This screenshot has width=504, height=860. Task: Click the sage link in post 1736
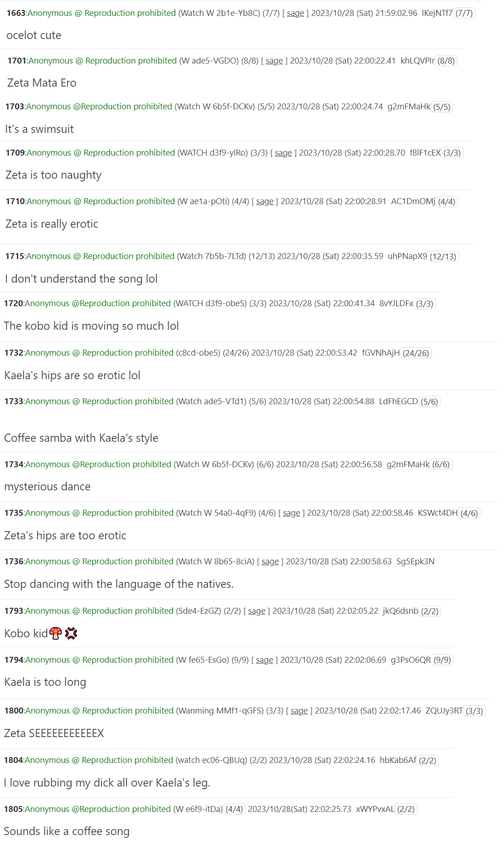click(270, 562)
